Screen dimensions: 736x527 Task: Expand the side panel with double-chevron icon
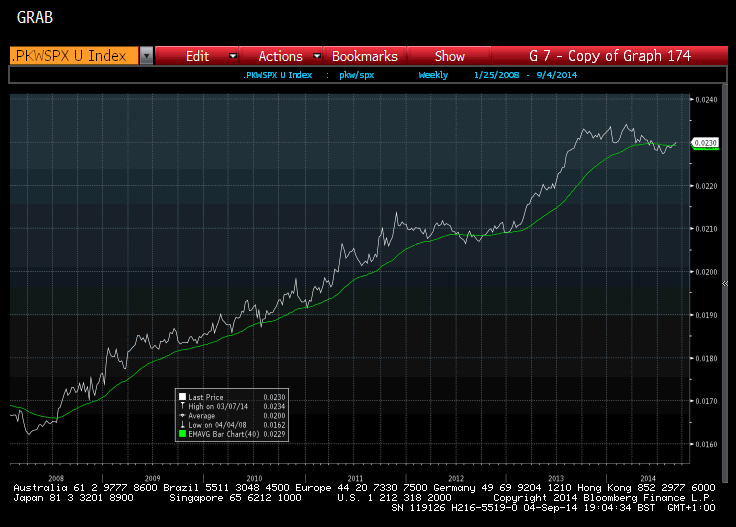click(x=725, y=284)
